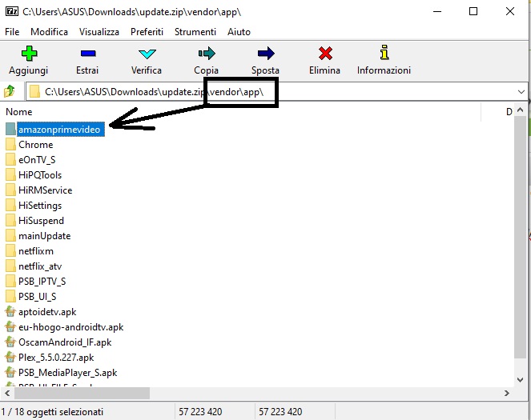The width and height of the screenshot is (531, 420).
Task: Click the horizontal scrollbar right arrow
Action: pyautogui.click(x=507, y=394)
